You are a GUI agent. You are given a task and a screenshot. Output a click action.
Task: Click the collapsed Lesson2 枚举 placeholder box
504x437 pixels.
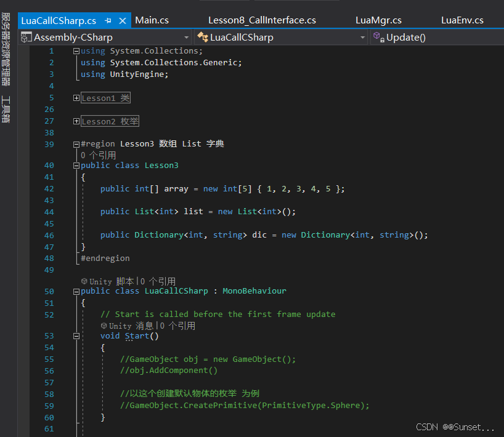(x=110, y=121)
